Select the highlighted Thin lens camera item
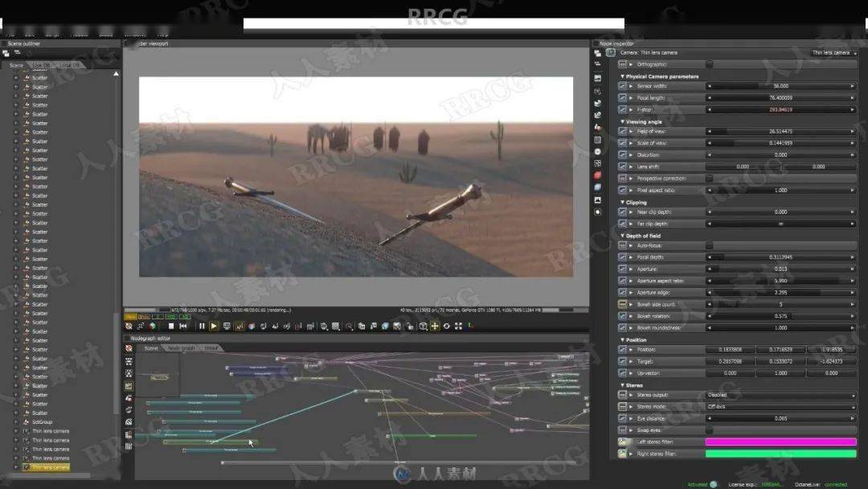 tap(50, 467)
